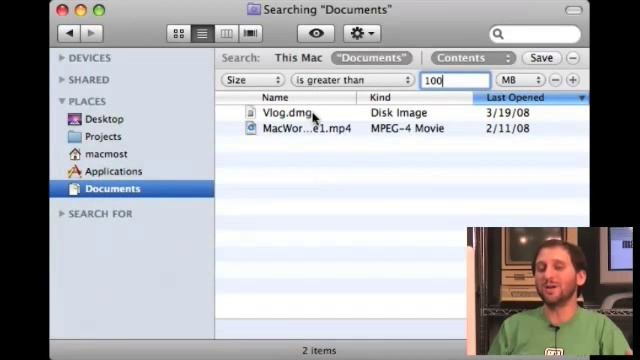Add a new search criterion with plus
Viewport: 640px width, 360px height.
point(573,80)
